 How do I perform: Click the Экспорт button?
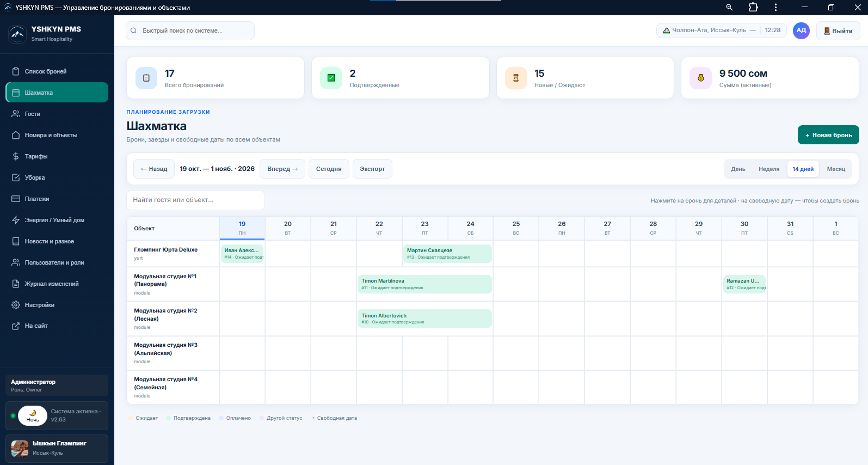pos(372,169)
